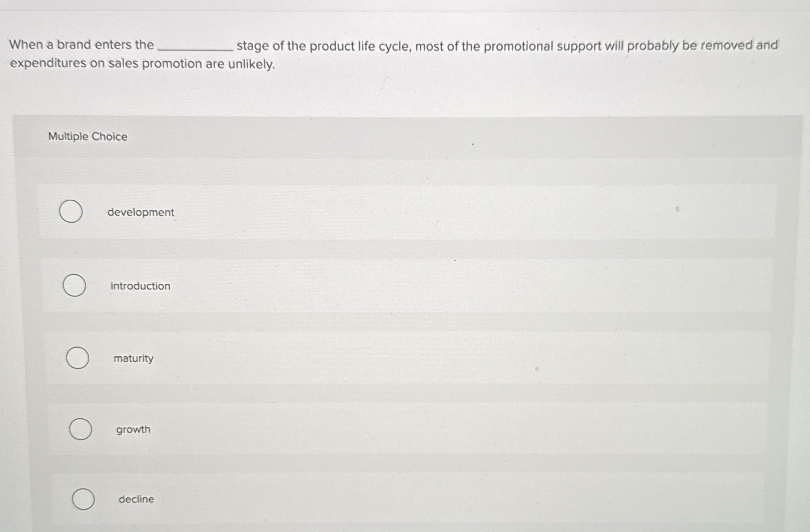
Task: Select the growth radio button
Action: (x=80, y=429)
